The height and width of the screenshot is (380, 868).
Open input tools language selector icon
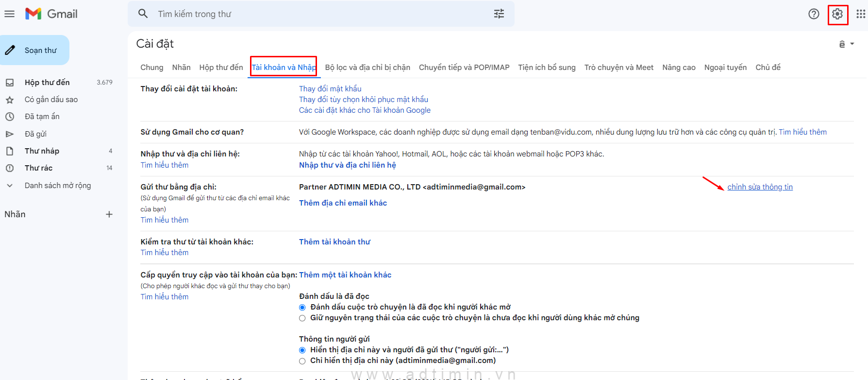click(x=842, y=44)
